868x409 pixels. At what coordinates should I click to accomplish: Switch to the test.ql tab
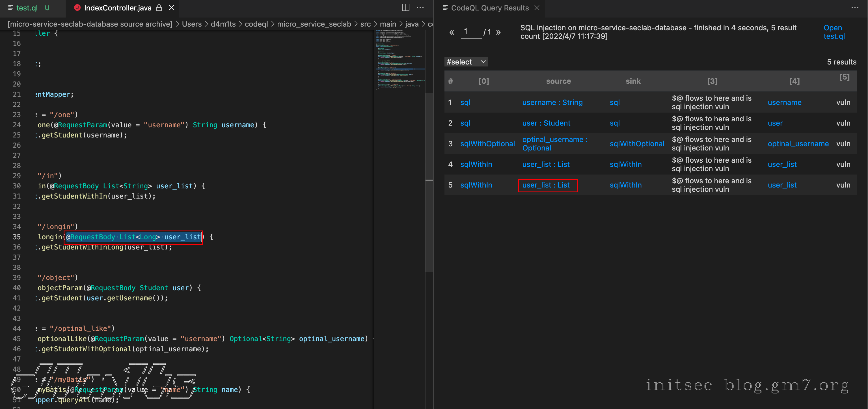coord(27,7)
